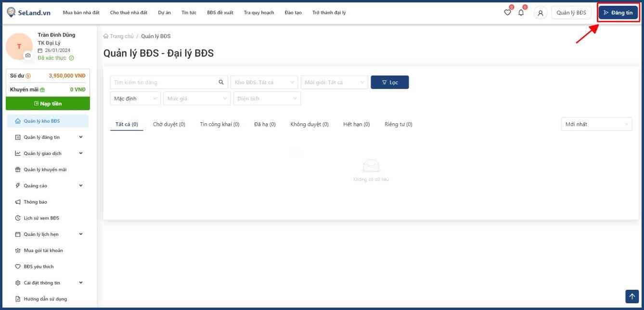Open Thông báo in the sidebar

coord(35,202)
